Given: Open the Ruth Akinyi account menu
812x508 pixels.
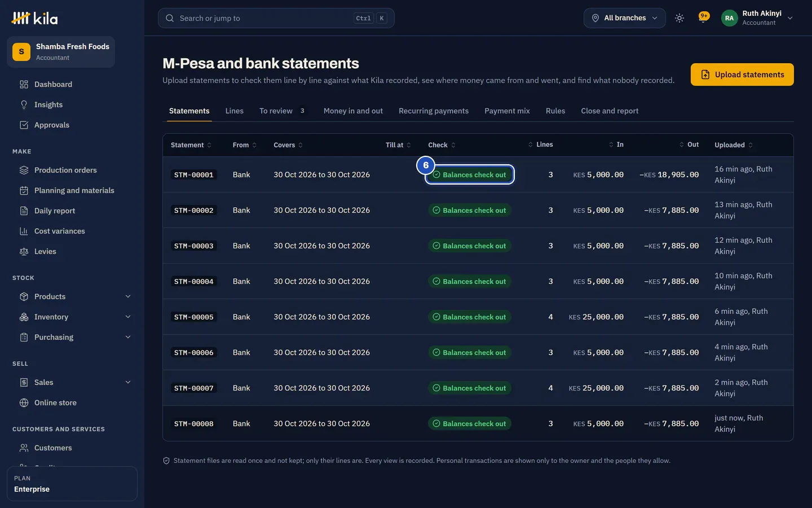Looking at the screenshot, I should 757,18.
